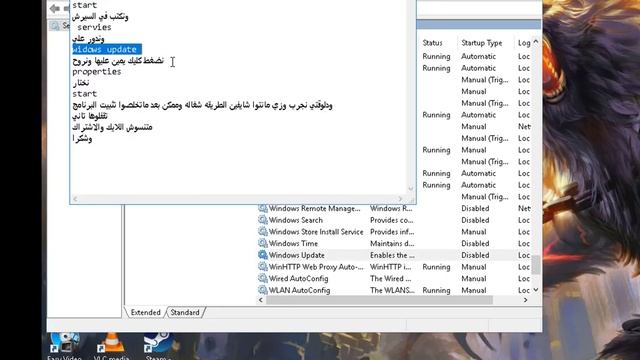
Task: Select the Windows Update service gear icon
Action: point(263,255)
